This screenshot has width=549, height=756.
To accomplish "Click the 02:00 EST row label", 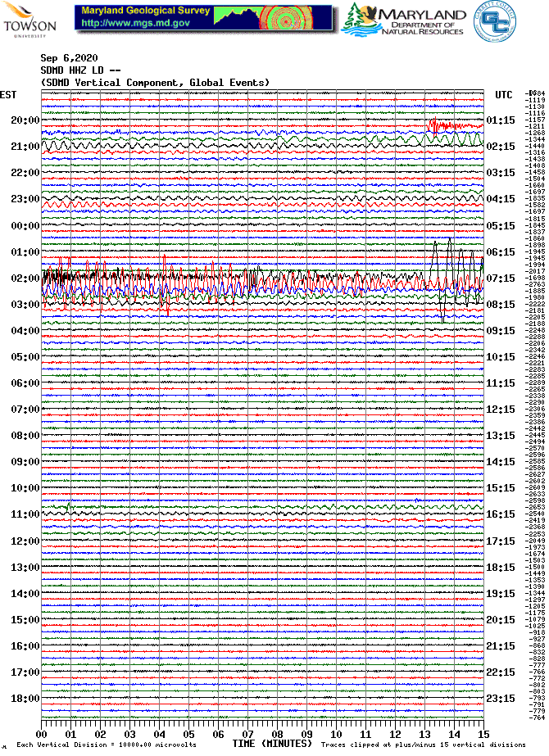I will pyautogui.click(x=25, y=278).
